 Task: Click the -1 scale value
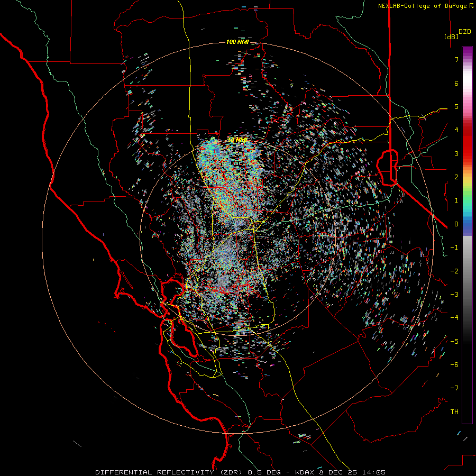point(454,248)
